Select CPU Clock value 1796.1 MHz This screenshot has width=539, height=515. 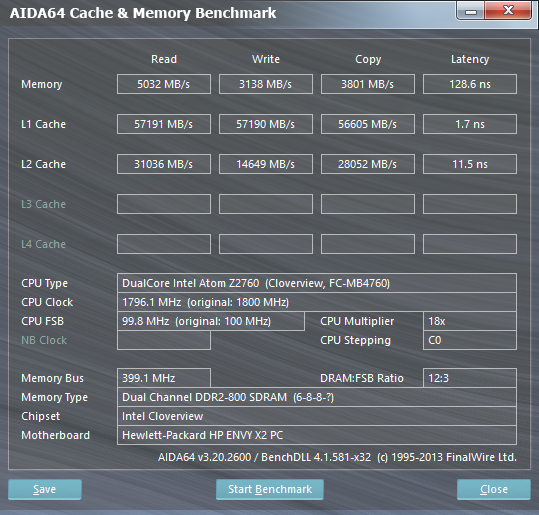coord(317,302)
